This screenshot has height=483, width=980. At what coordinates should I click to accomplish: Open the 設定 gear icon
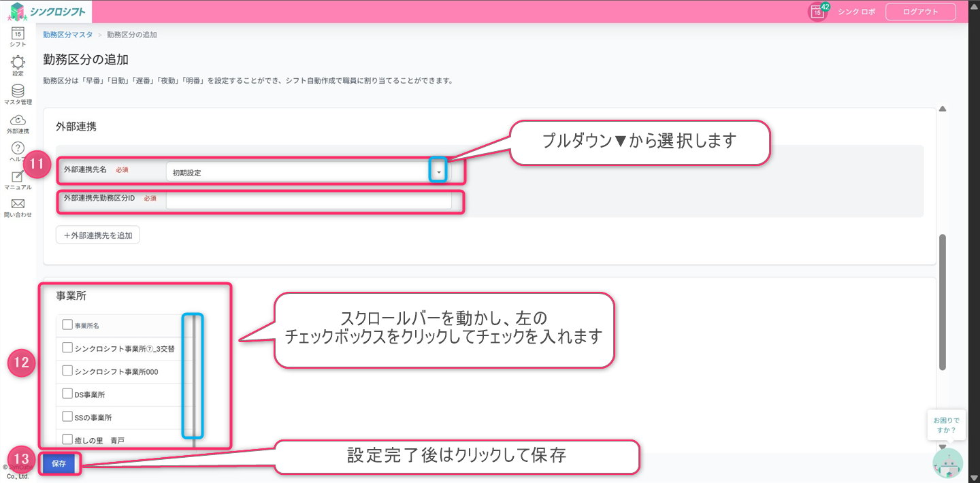(x=18, y=63)
